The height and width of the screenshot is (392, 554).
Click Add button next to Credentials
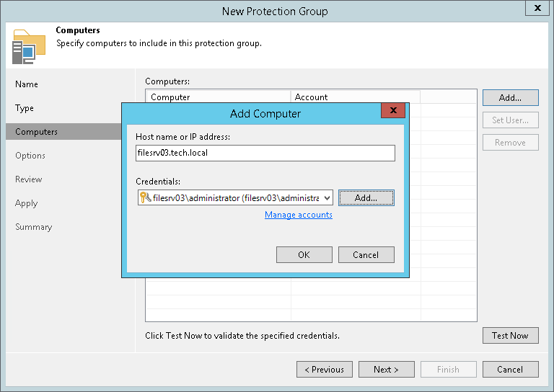coord(366,197)
